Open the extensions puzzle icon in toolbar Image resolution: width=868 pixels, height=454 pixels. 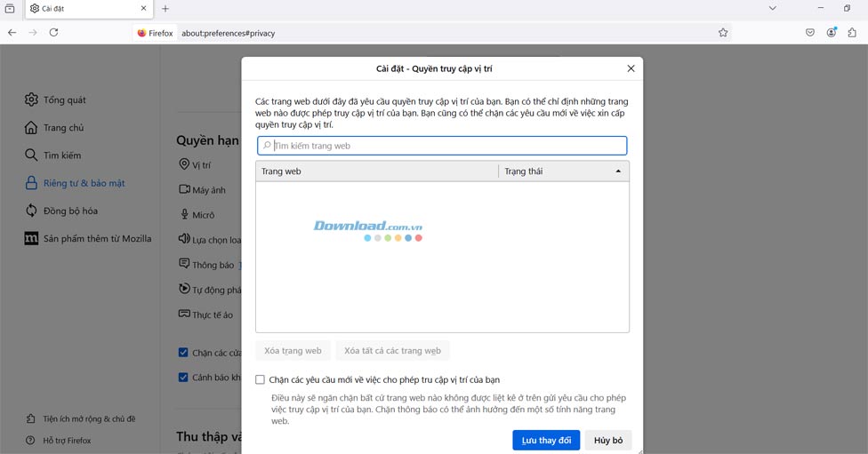852,33
